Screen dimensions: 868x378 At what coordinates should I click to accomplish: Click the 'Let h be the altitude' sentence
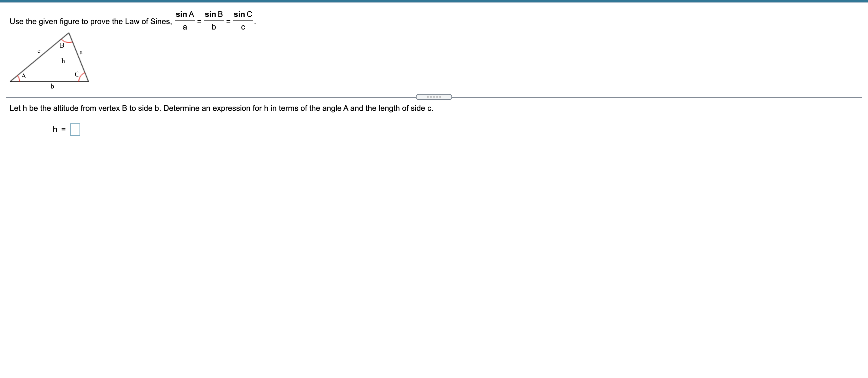pos(221,108)
